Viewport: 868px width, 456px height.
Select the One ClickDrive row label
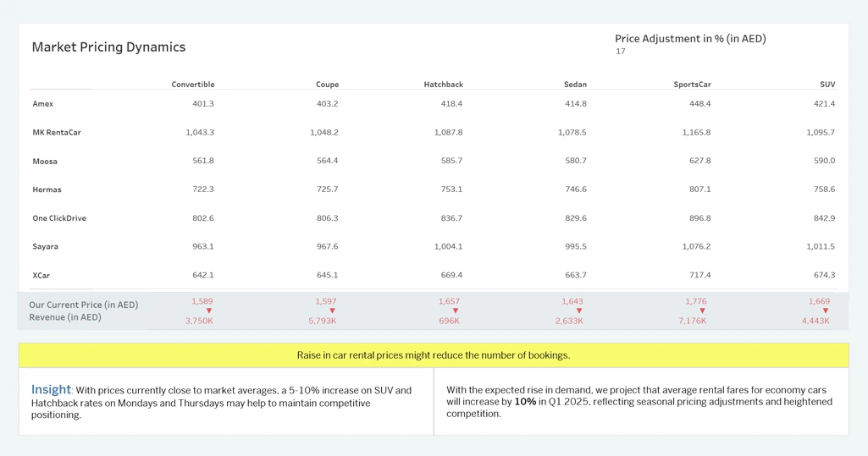pyautogui.click(x=59, y=218)
